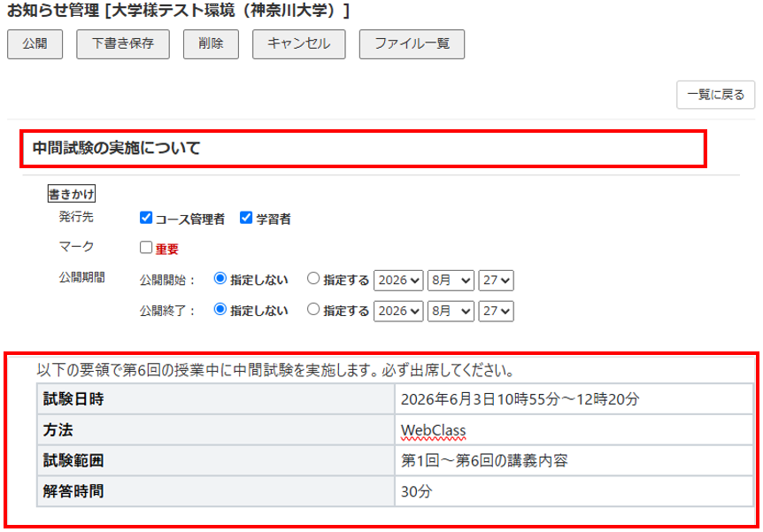Uncheck the 学習者 checkbox
Image resolution: width=763 pixels, height=532 pixels.
click(x=246, y=218)
